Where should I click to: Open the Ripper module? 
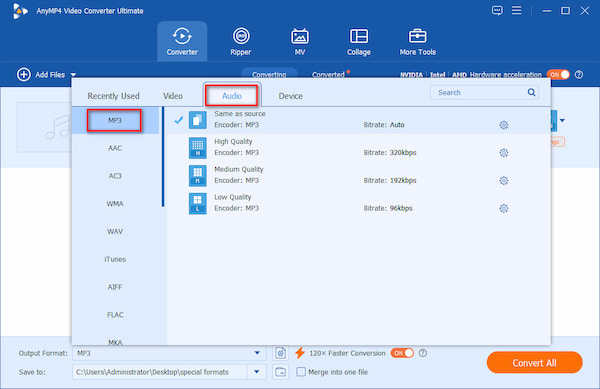[241, 41]
